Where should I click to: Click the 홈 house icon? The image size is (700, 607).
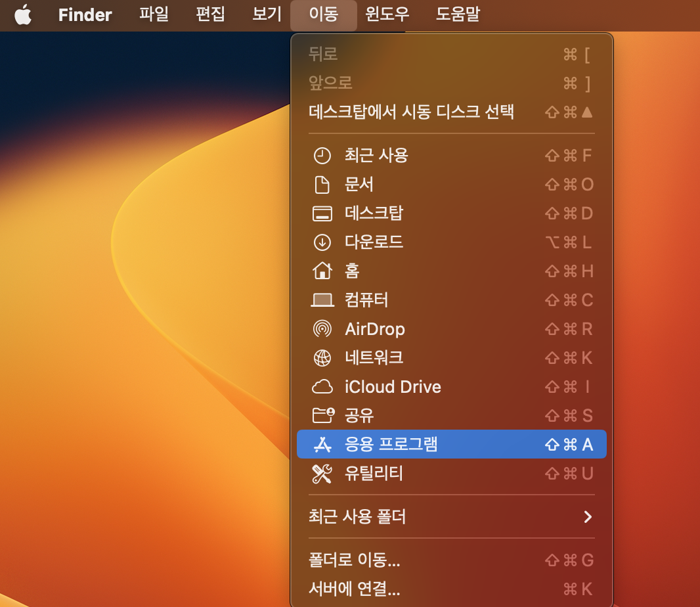click(322, 271)
